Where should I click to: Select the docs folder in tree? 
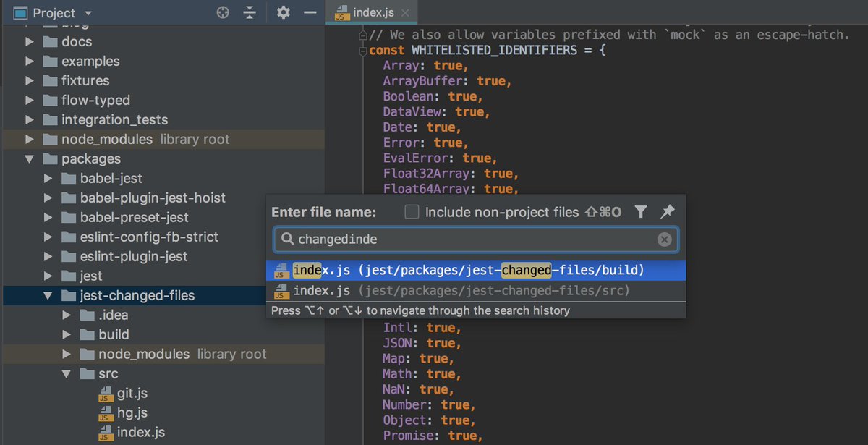click(x=76, y=42)
